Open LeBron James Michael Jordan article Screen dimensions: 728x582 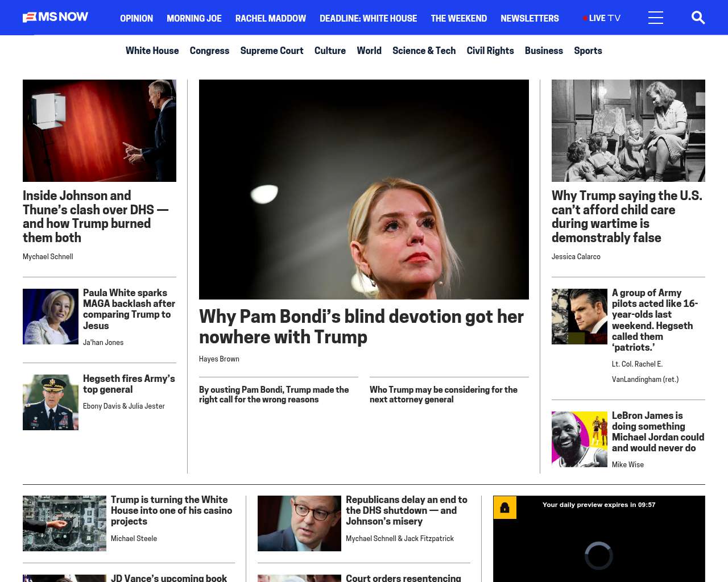[x=658, y=432]
